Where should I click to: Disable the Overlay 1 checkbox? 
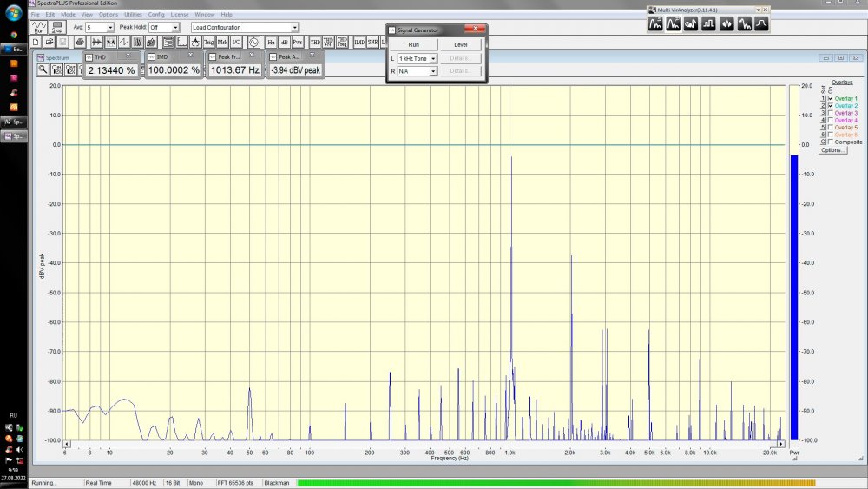[831, 99]
